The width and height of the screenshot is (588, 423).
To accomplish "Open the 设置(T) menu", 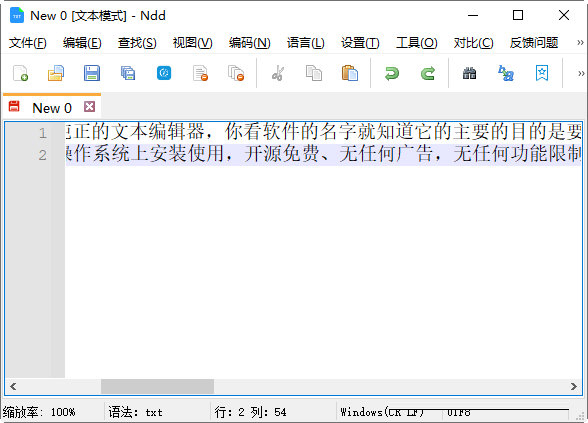I will 360,43.
